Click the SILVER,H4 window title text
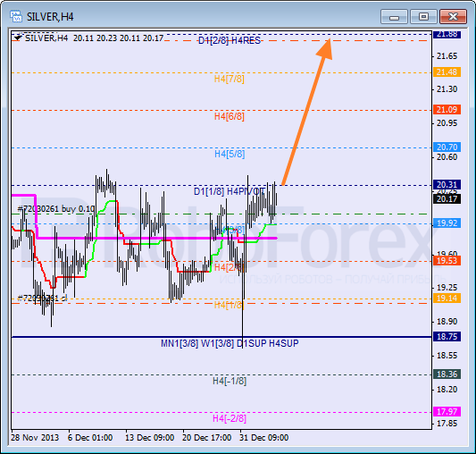 tap(50, 17)
